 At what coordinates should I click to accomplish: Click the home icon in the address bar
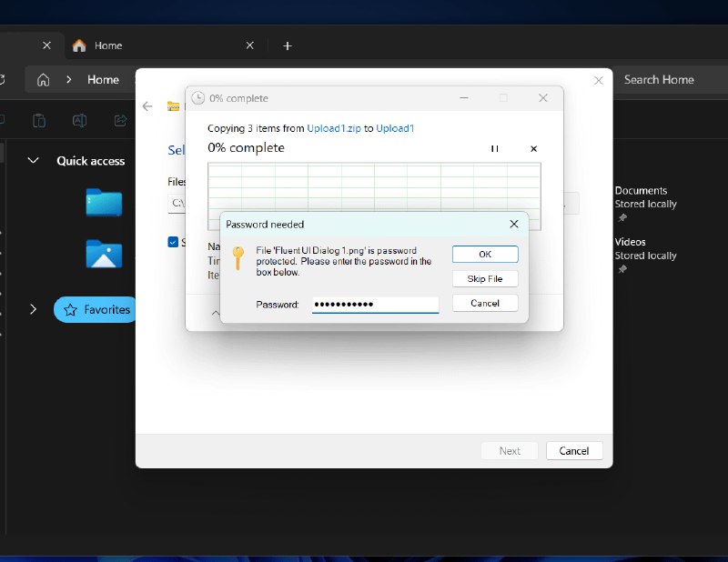point(43,80)
